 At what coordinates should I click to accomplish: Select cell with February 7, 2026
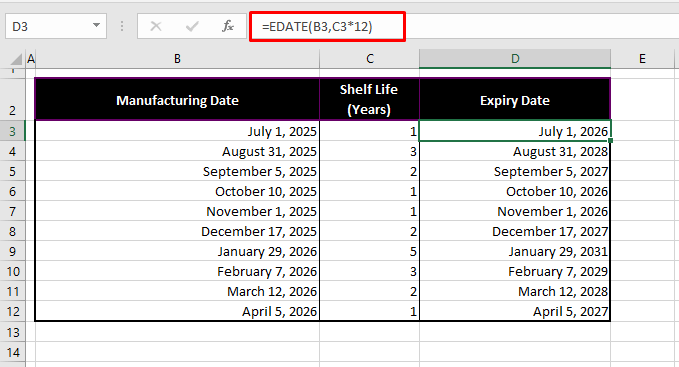[x=178, y=271]
